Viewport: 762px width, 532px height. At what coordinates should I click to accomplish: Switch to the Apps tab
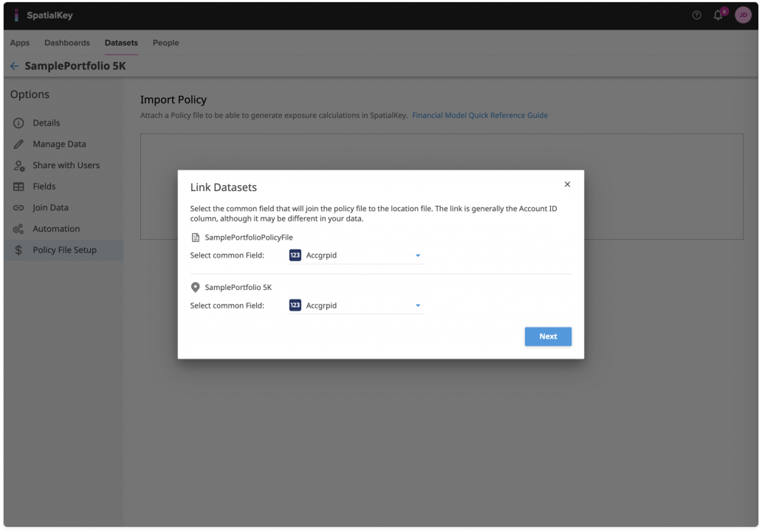click(20, 43)
